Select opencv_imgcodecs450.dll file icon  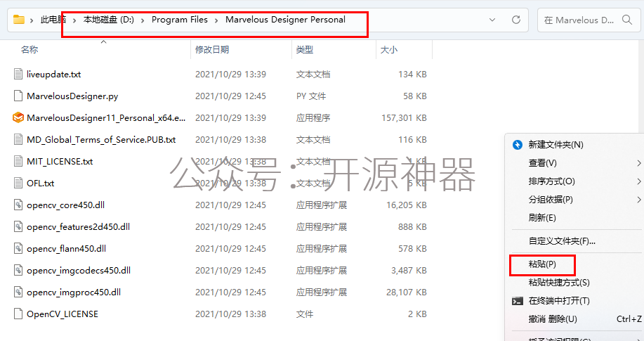[18, 270]
